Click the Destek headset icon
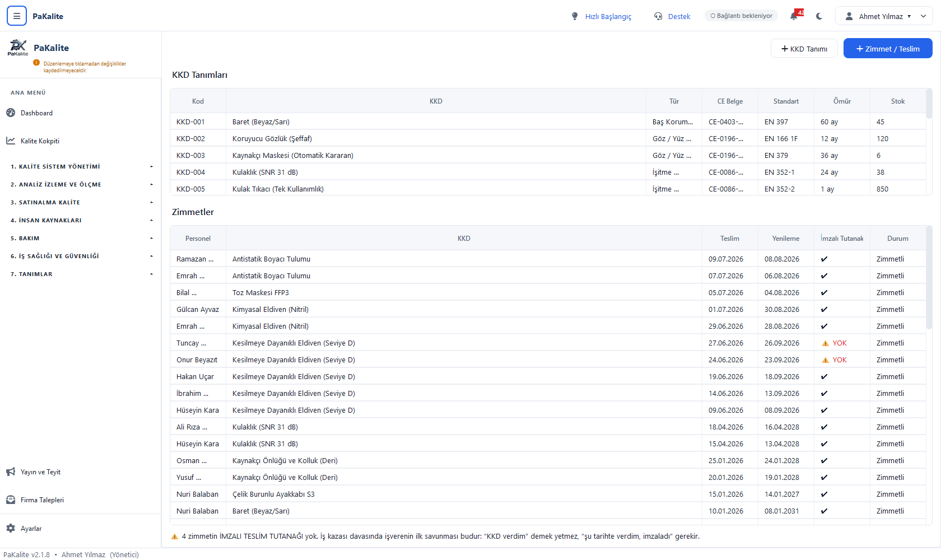 click(x=658, y=16)
